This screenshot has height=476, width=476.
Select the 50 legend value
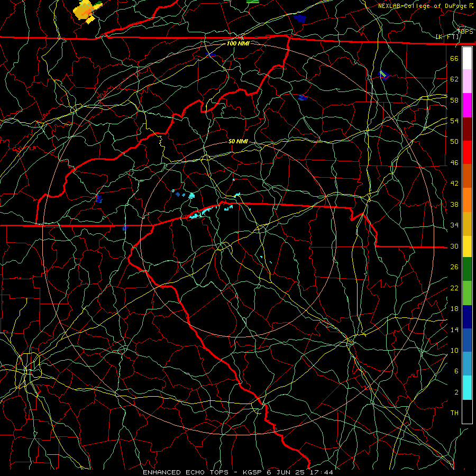pyautogui.click(x=454, y=142)
